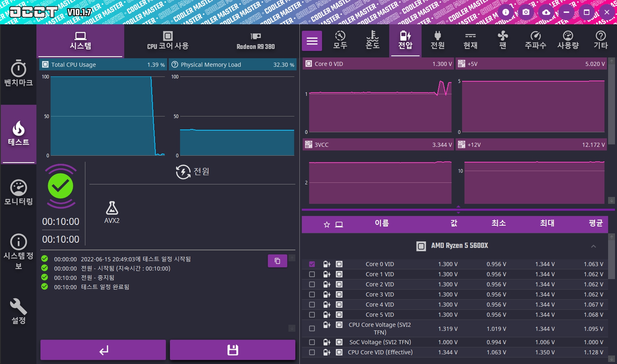The image size is (617, 364).
Task: Click the log line '테스트 일정 완료됨'
Action: point(105,287)
